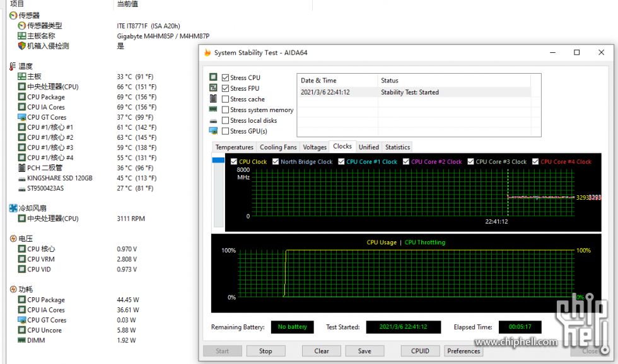Open the Voltages tab
Screen dimensions: 618x364
pyautogui.click(x=315, y=147)
